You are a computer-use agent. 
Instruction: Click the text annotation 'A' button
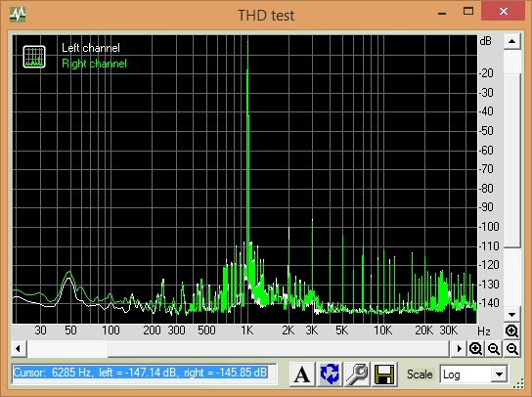(301, 375)
